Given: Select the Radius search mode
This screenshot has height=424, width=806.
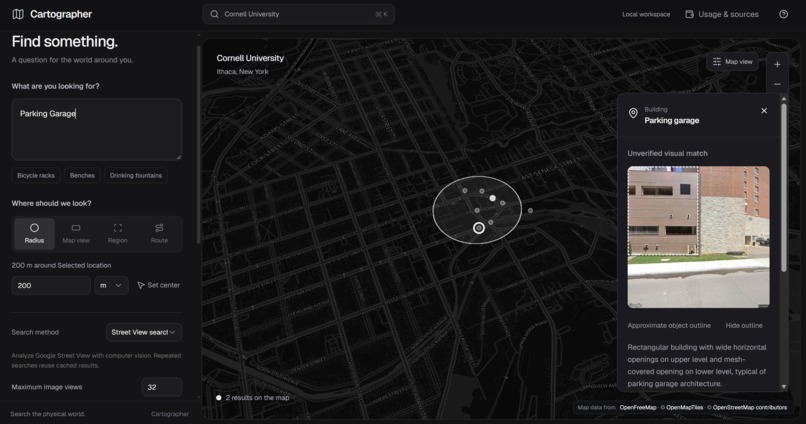Looking at the screenshot, I should click(x=34, y=234).
